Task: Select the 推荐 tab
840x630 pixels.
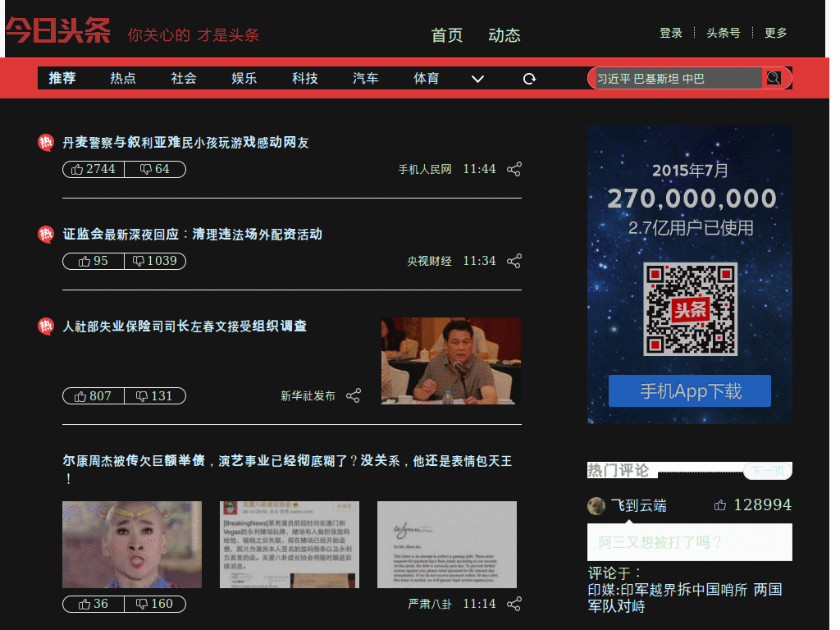Action: tap(62, 78)
